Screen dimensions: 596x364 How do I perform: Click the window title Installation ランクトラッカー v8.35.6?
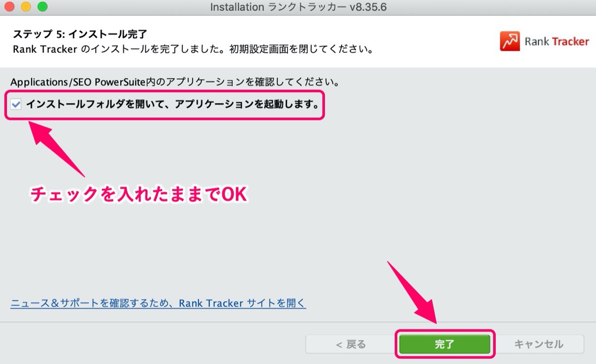click(x=298, y=7)
